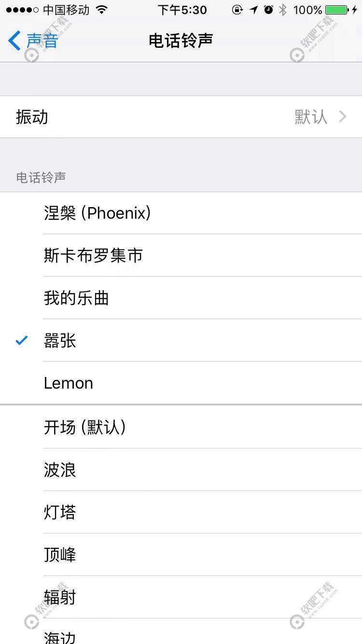Open the 振动 settings via its chevron

(x=343, y=116)
